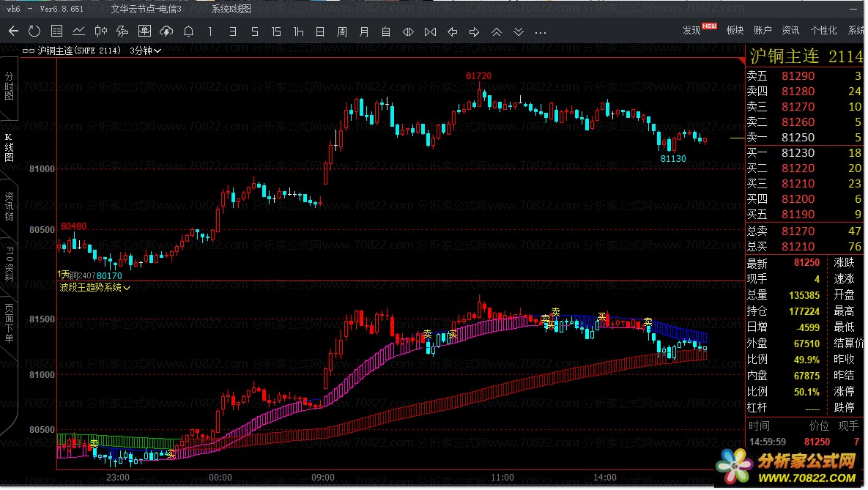Select the candlestick K-line chart icon
Image resolution: width=868 pixels, height=490 pixels.
[x=101, y=31]
